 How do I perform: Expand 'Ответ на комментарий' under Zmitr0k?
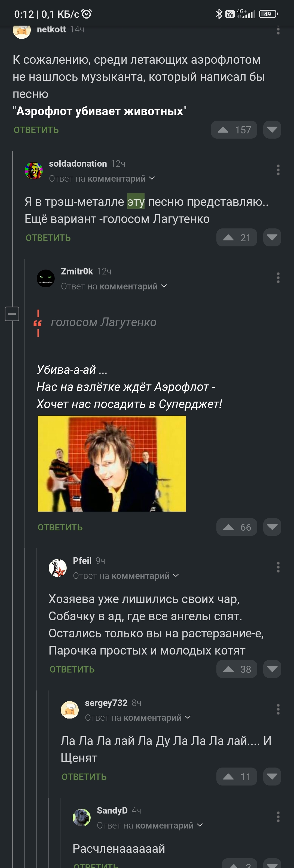(x=114, y=286)
